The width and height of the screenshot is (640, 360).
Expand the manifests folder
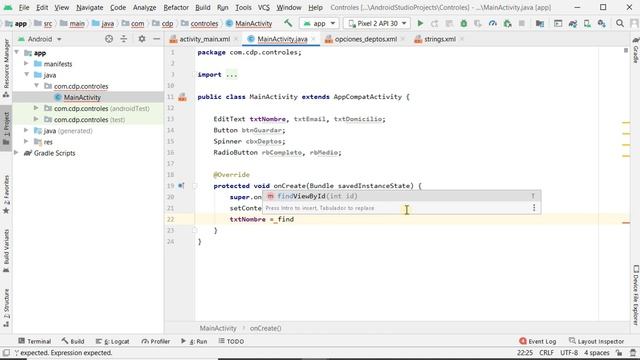[x=26, y=64]
